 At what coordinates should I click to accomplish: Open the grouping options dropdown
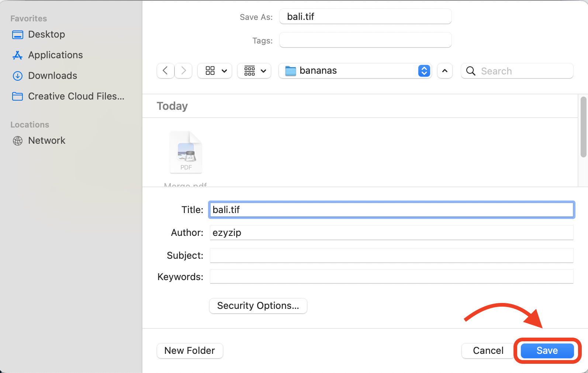[255, 71]
